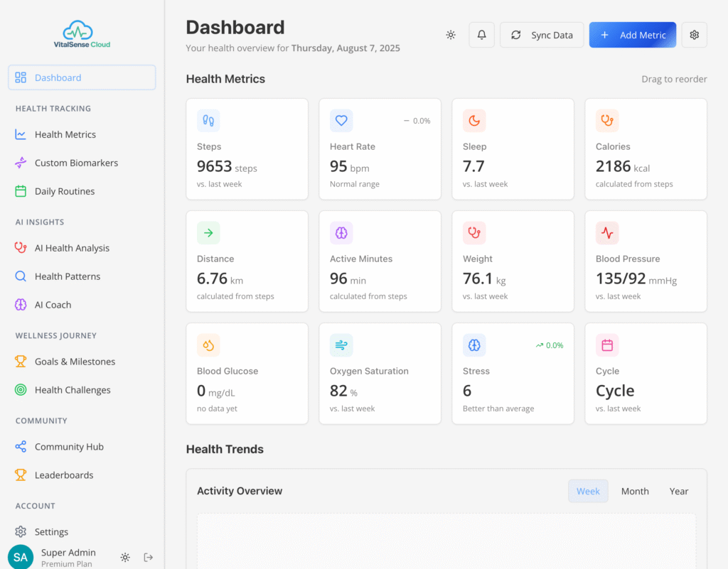
Task: Click the calendar icon on Cycle card
Action: pos(607,345)
